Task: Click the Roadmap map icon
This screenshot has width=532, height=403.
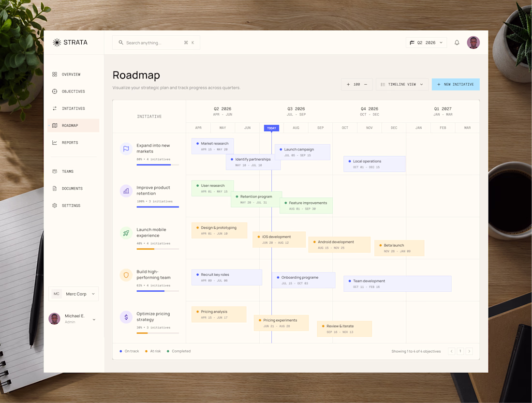Action: 55,126
